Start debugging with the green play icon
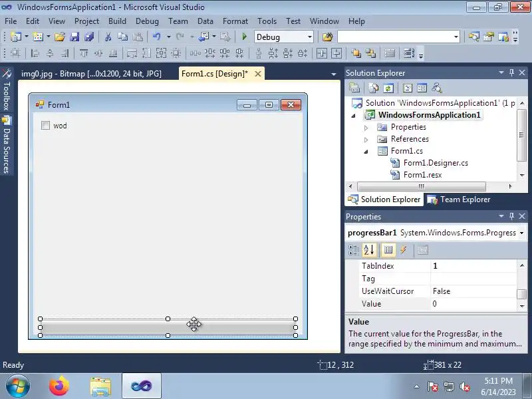The image size is (532, 399). (244, 37)
